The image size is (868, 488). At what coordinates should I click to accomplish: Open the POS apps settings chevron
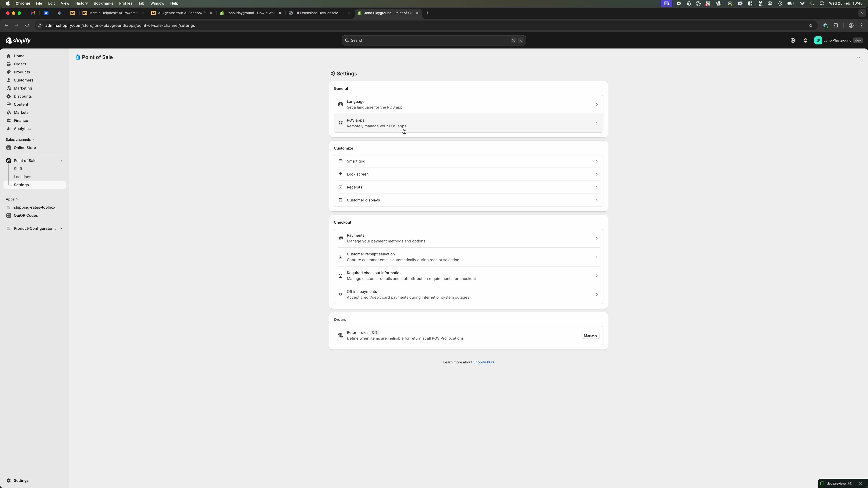coord(596,123)
